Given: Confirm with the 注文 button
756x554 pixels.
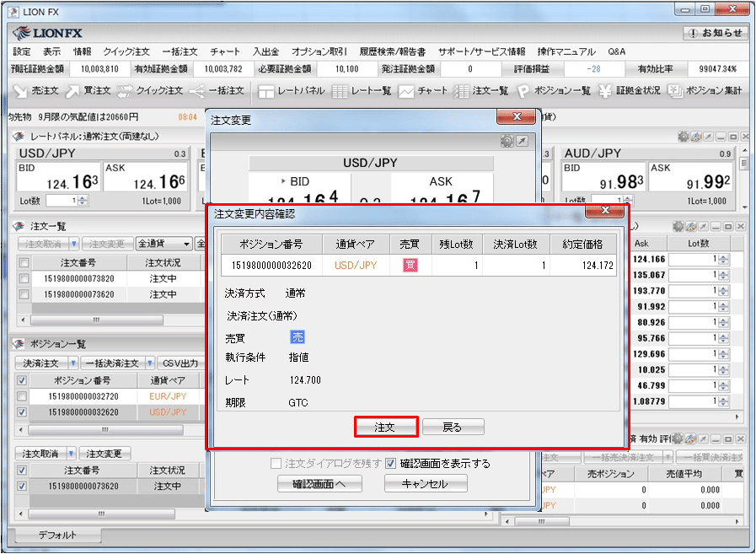Looking at the screenshot, I should pos(385,427).
